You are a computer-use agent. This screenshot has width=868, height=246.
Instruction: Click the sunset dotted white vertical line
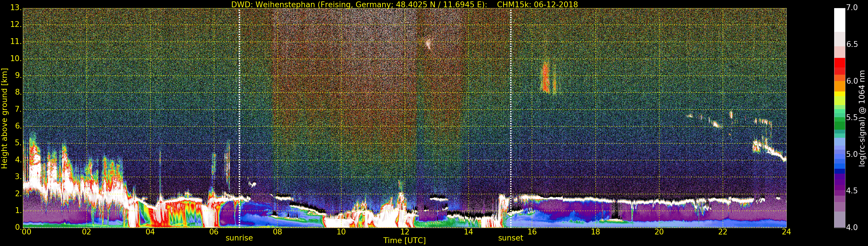click(511, 118)
